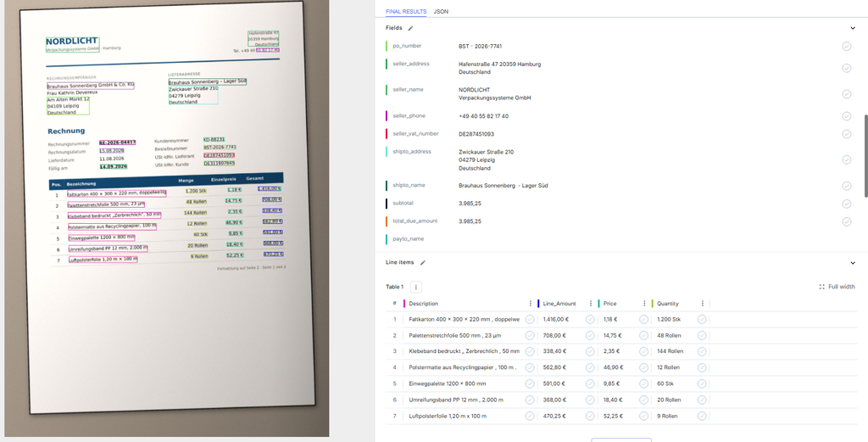The image size is (868, 442).
Task: Verify the 562,80 € line amount check icon
Action: [x=590, y=367]
